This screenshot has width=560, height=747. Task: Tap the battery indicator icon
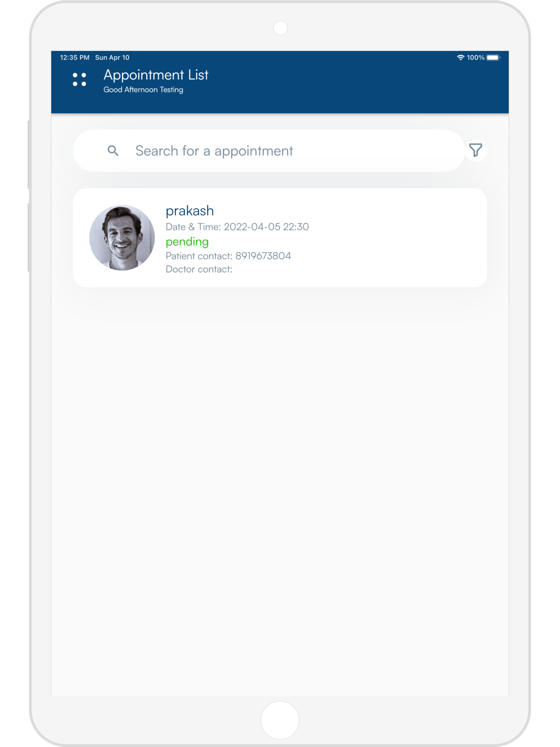(x=493, y=58)
